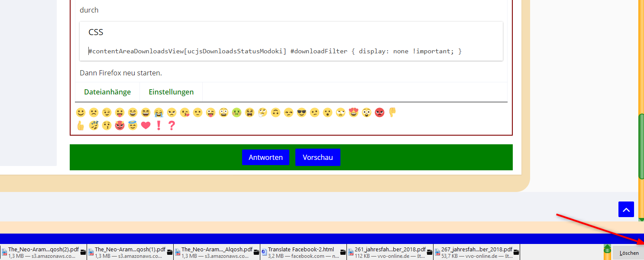644x260 pixels.
Task: Click the CSS code box heading
Action: click(96, 32)
